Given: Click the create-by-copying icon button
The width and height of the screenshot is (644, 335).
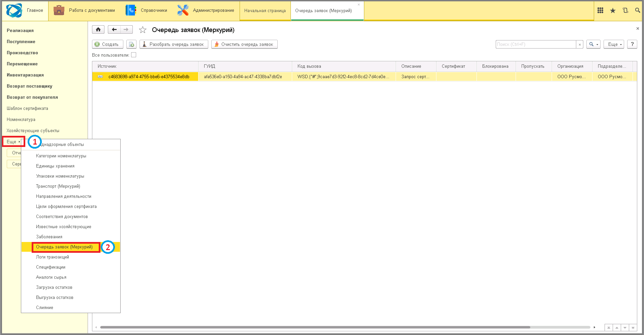Looking at the screenshot, I should tap(131, 44).
